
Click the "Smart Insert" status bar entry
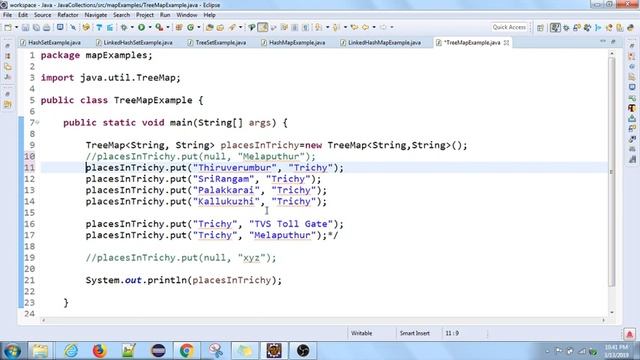(415, 333)
